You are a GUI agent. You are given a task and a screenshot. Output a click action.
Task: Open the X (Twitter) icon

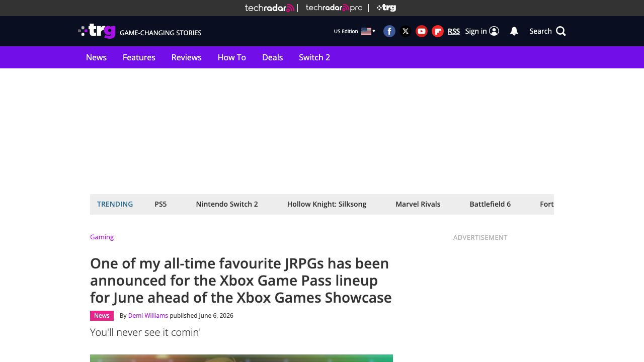coord(406,31)
